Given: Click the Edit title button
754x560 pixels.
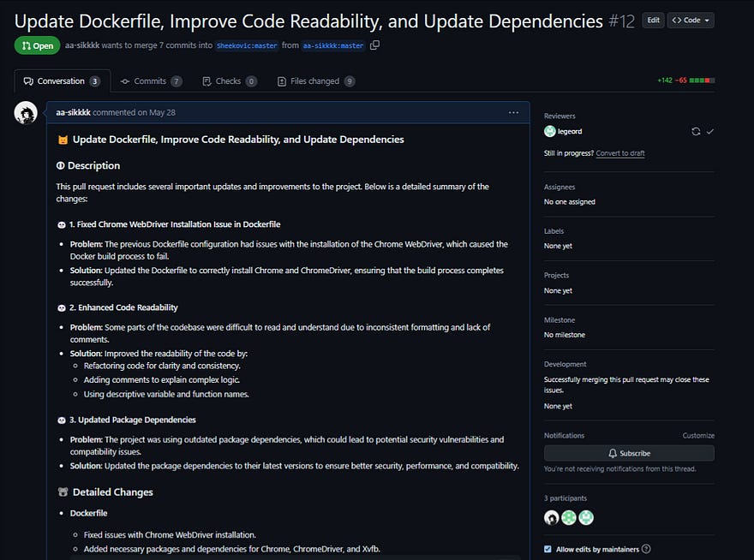Looking at the screenshot, I should pos(653,21).
